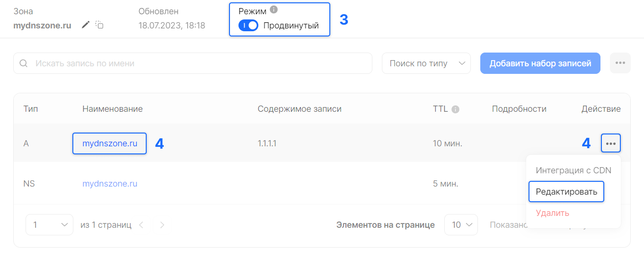The height and width of the screenshot is (259, 644).
Task: Go to the previous page arrow
Action: [141, 225]
